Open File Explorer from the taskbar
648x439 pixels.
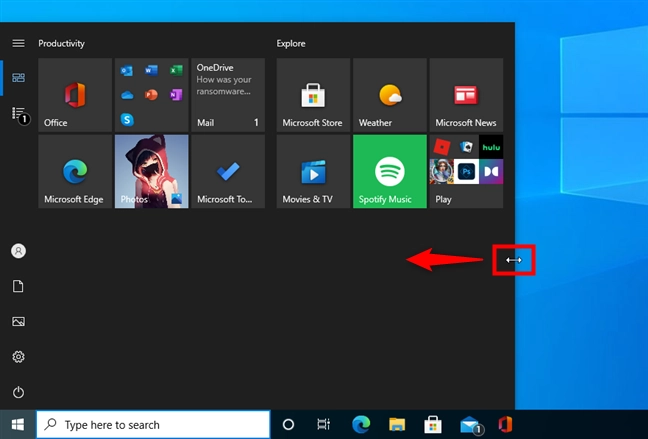[397, 425]
